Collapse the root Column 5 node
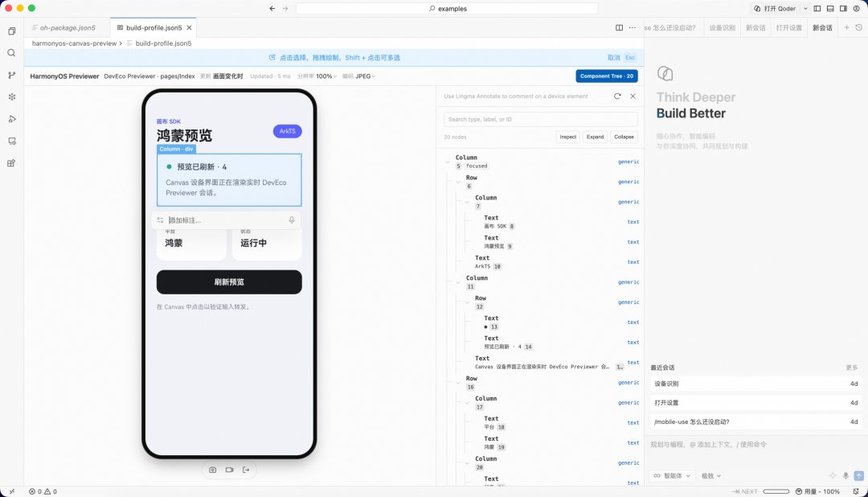The image size is (868, 497). click(448, 162)
